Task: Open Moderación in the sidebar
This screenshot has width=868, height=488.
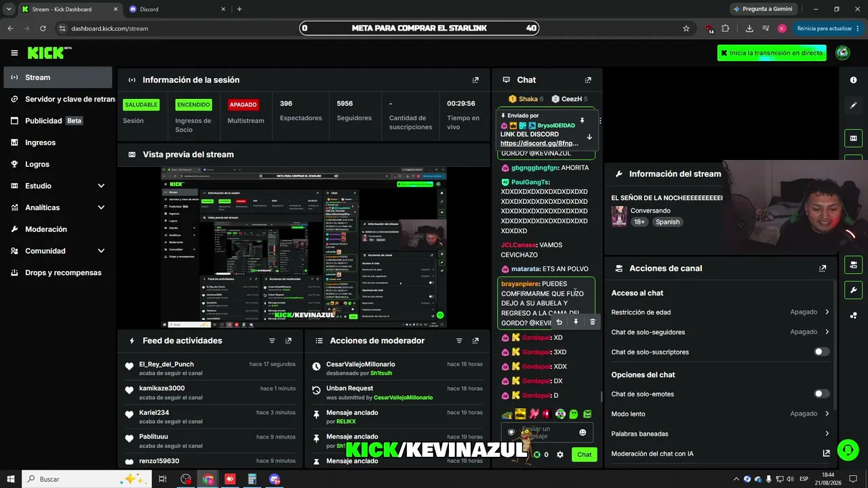Action: click(x=58, y=229)
